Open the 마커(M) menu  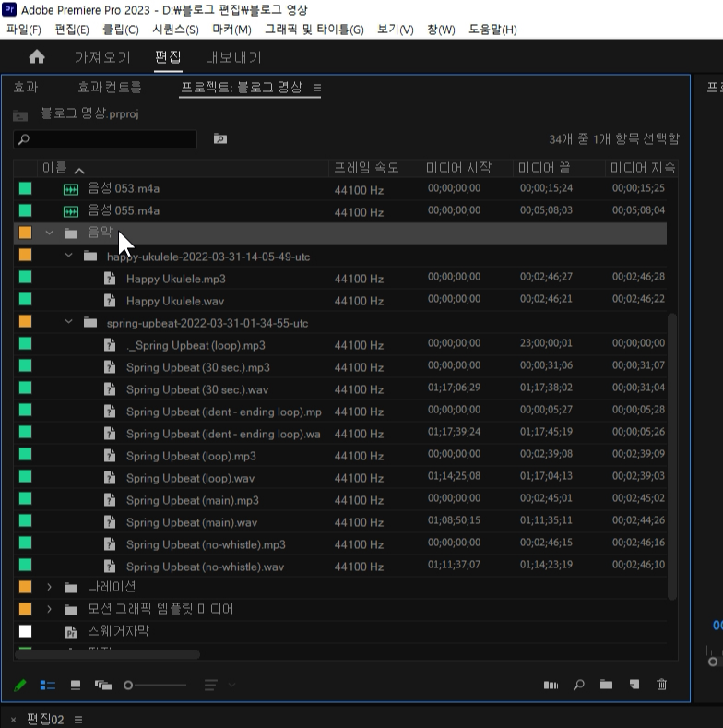tap(231, 30)
